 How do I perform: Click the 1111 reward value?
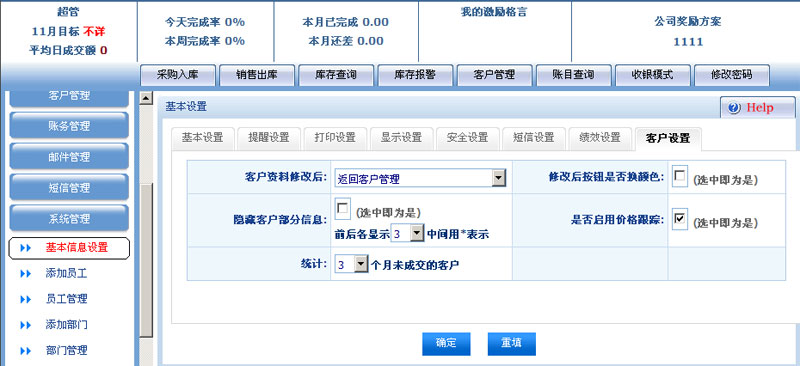click(688, 42)
